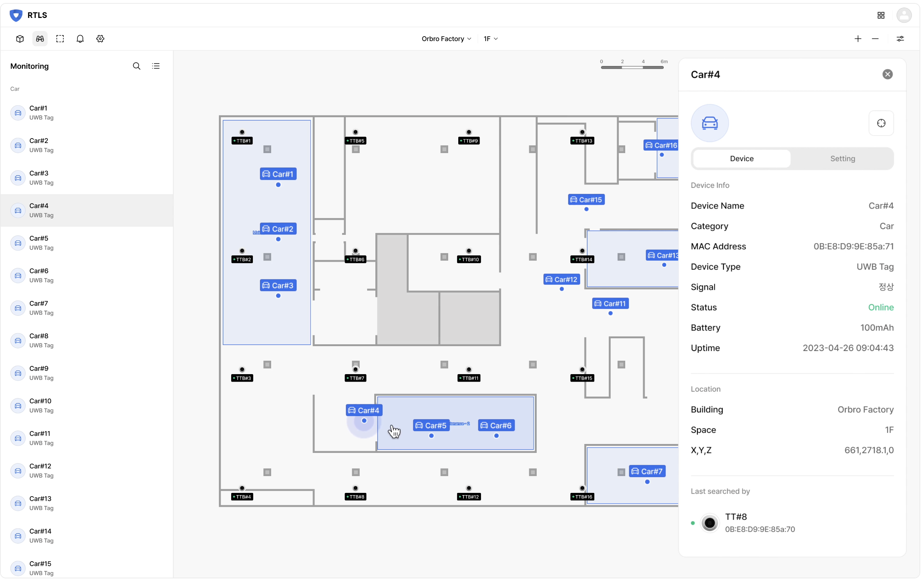Switch to the Setting tab

click(842, 158)
